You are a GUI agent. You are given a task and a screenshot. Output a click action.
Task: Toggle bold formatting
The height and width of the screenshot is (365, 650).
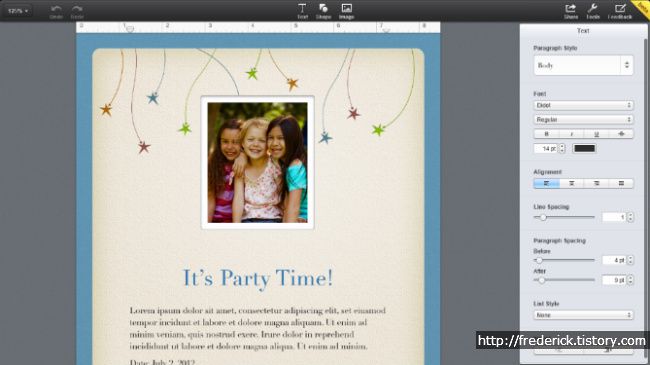click(x=546, y=134)
